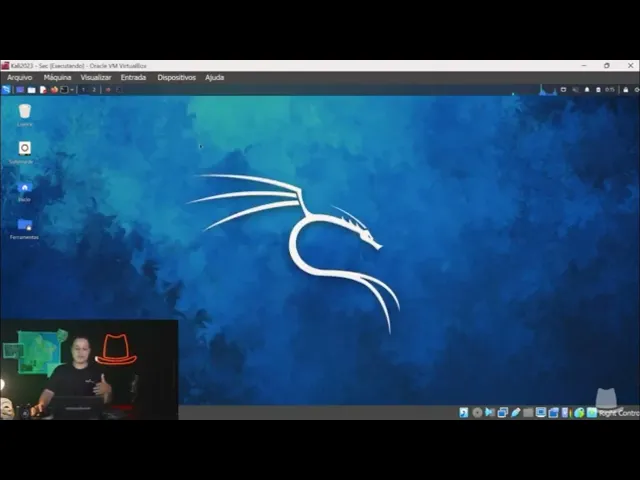Click the VirtualBox title bar app icon
The height and width of the screenshot is (480, 640).
[5, 66]
